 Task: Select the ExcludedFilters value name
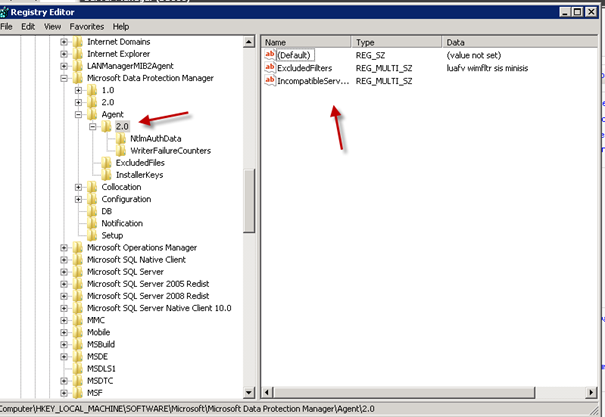(x=305, y=68)
